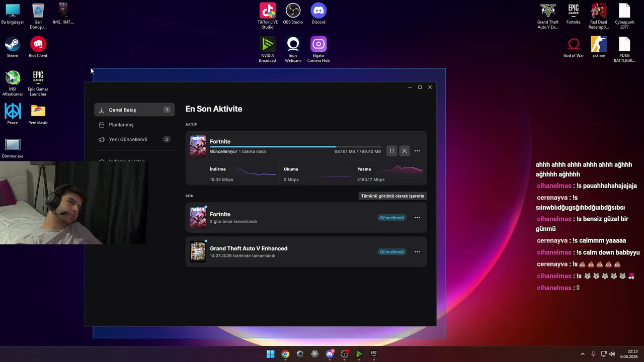Click the Discord desktop icon
Screen dimensions: 644x362
(318, 14)
